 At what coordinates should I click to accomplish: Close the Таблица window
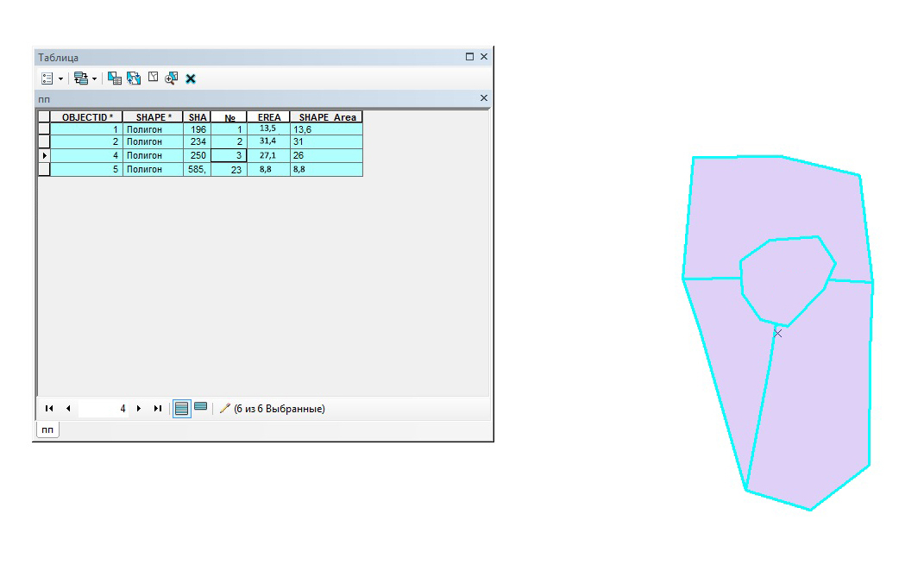pyautogui.click(x=484, y=57)
